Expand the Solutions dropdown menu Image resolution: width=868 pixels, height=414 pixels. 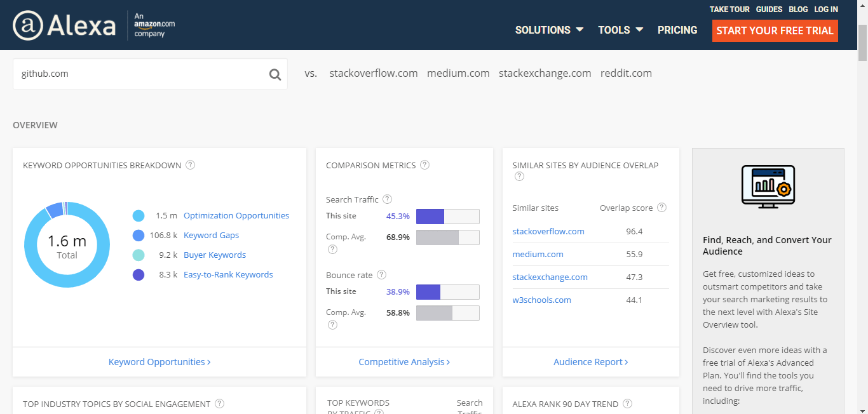[549, 30]
